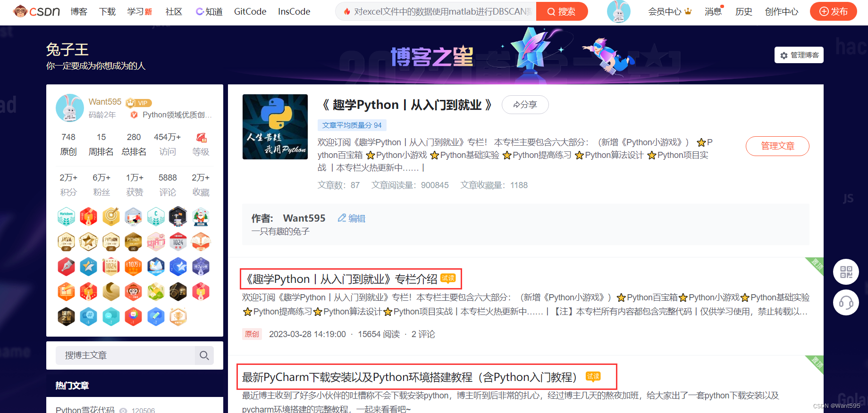
Task: Click the 6万+ 粉丝 stat
Action: point(101,185)
